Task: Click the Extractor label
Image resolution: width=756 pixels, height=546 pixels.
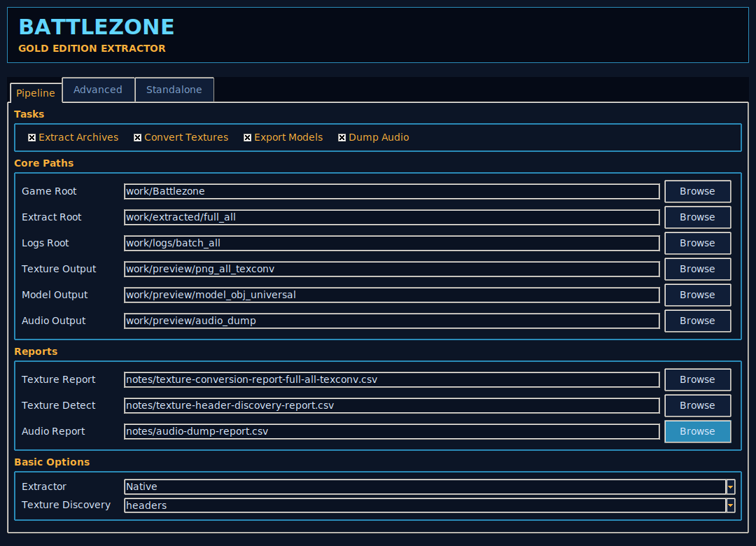Action: tap(44, 486)
